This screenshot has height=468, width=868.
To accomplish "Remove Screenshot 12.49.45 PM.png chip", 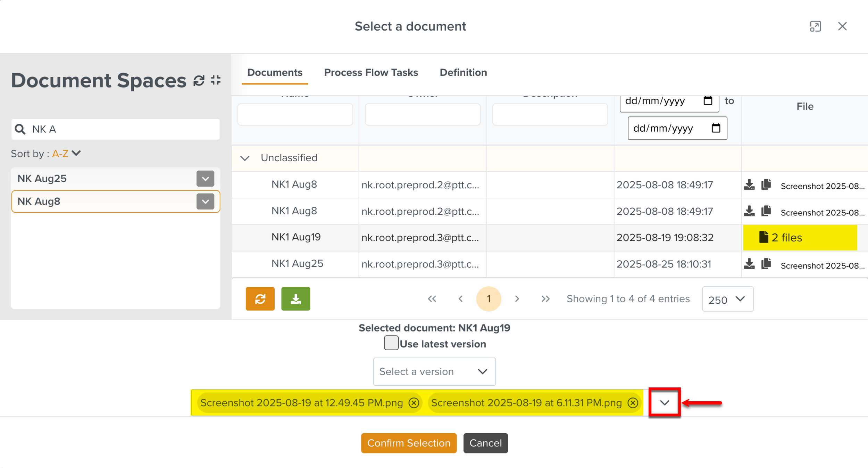I will pyautogui.click(x=414, y=403).
